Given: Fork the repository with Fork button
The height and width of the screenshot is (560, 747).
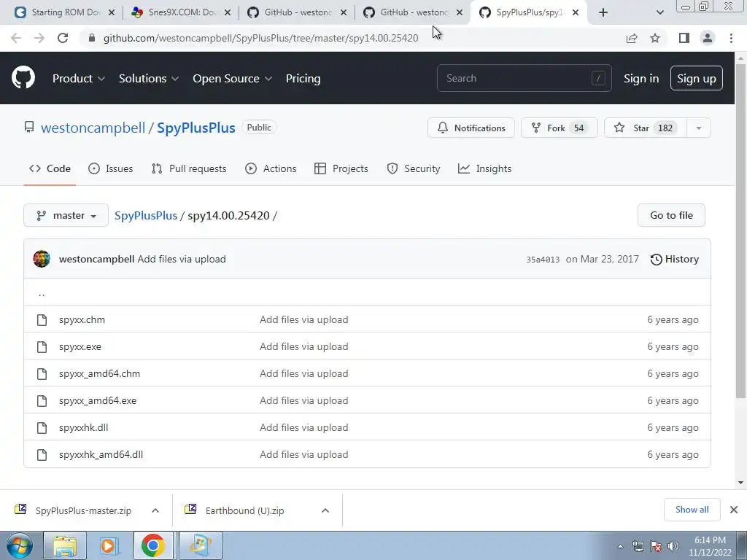Looking at the screenshot, I should click(560, 128).
